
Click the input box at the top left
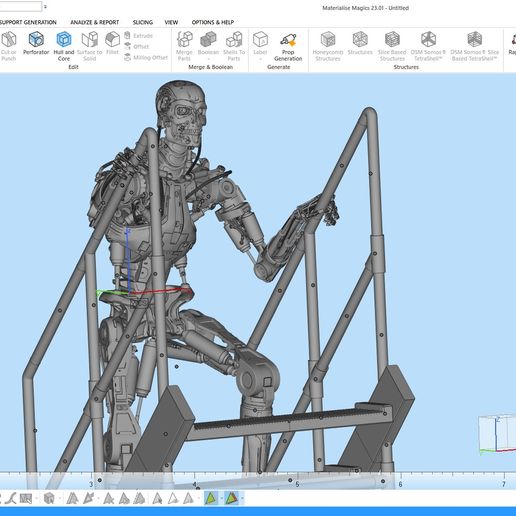[21, 6]
